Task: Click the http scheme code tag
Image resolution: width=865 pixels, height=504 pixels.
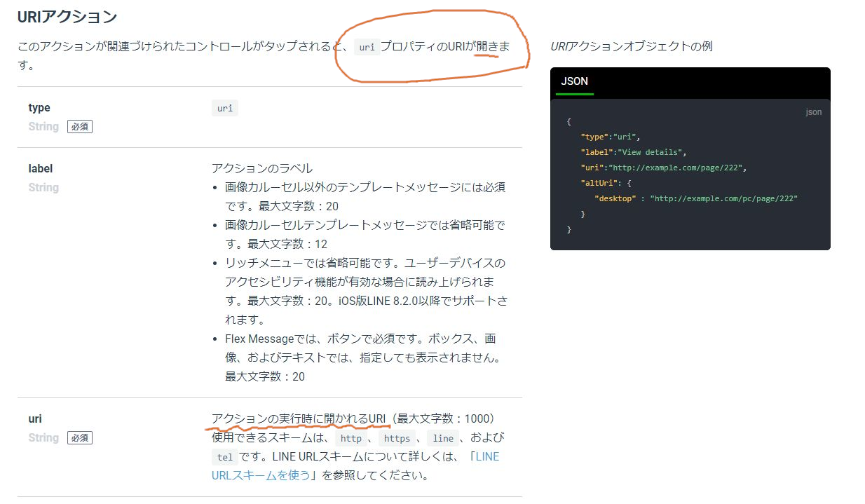Action: click(351, 438)
